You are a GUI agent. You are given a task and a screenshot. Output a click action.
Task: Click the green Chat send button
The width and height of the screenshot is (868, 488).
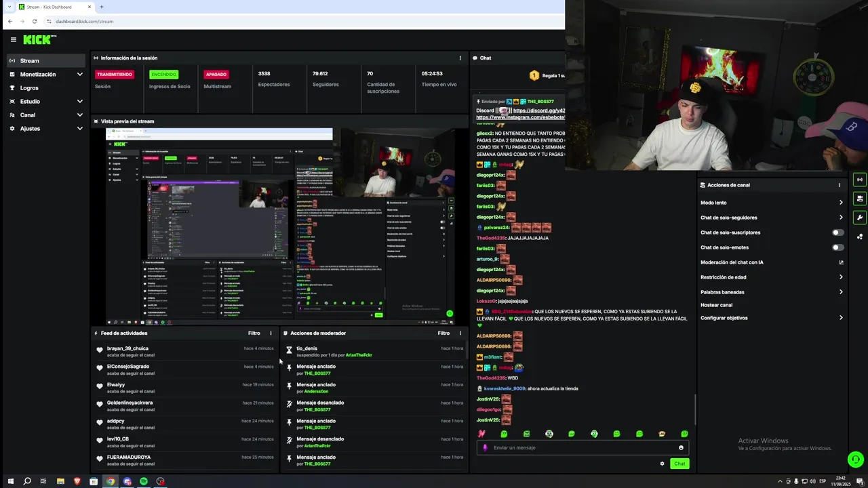[679, 464]
